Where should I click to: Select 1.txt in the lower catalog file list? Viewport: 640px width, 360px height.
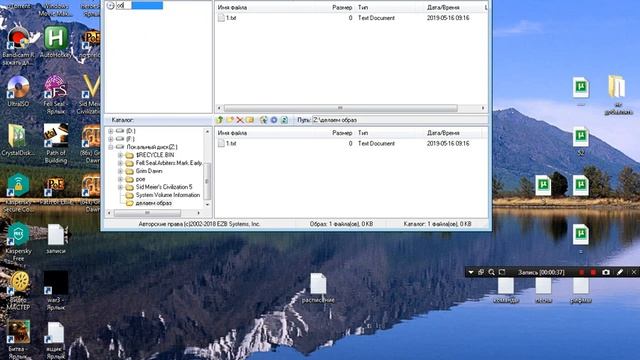pyautogui.click(x=231, y=144)
